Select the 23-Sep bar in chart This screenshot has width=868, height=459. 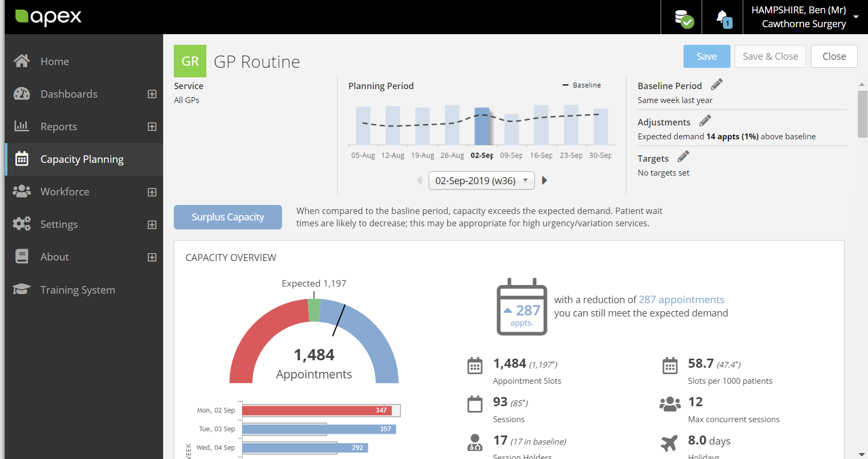(571, 125)
